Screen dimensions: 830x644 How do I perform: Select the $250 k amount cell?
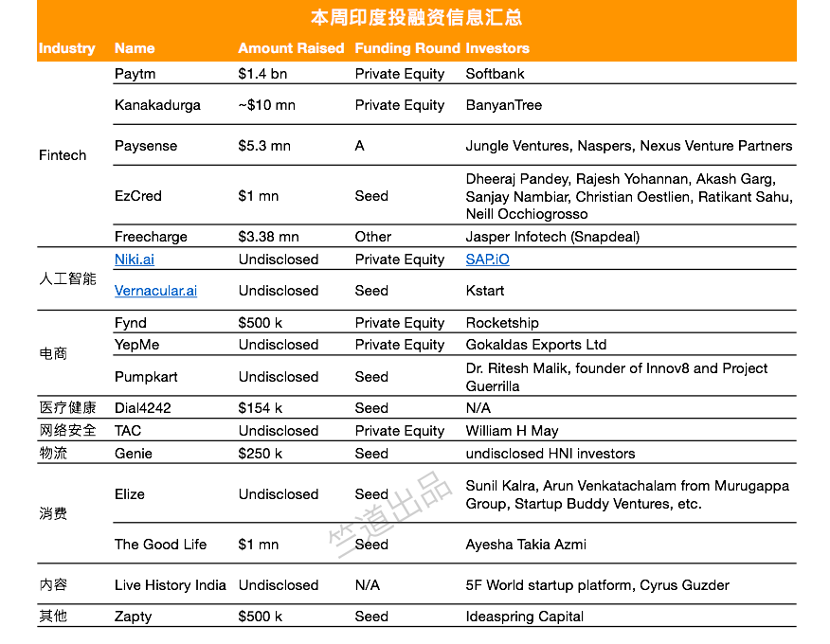click(x=260, y=454)
